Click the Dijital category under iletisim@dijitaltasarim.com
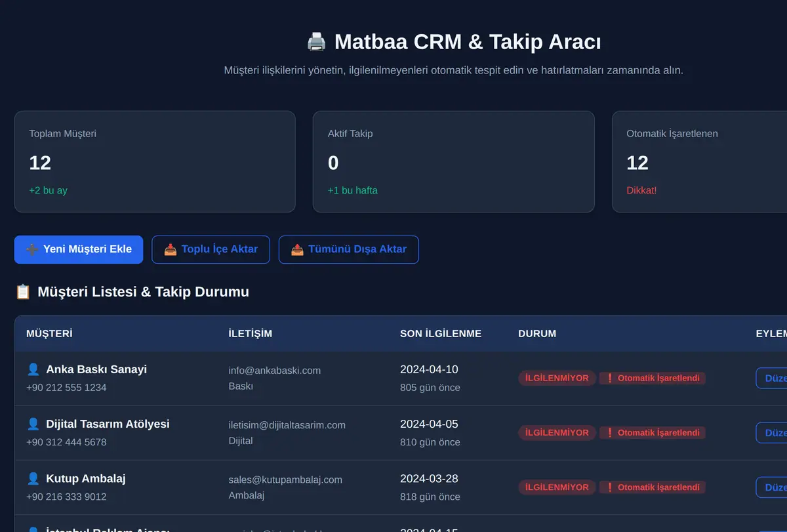This screenshot has height=532, width=787. point(241,440)
